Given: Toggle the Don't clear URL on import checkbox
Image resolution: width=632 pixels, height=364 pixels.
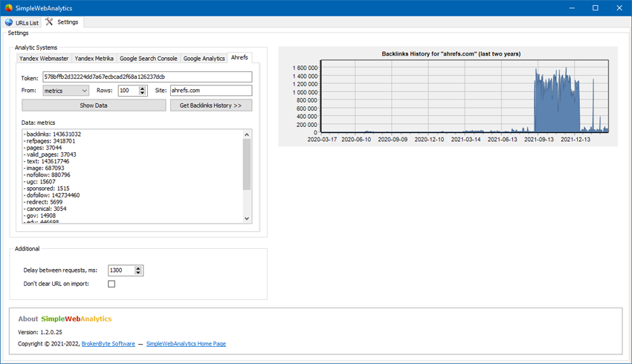Looking at the screenshot, I should pos(112,284).
